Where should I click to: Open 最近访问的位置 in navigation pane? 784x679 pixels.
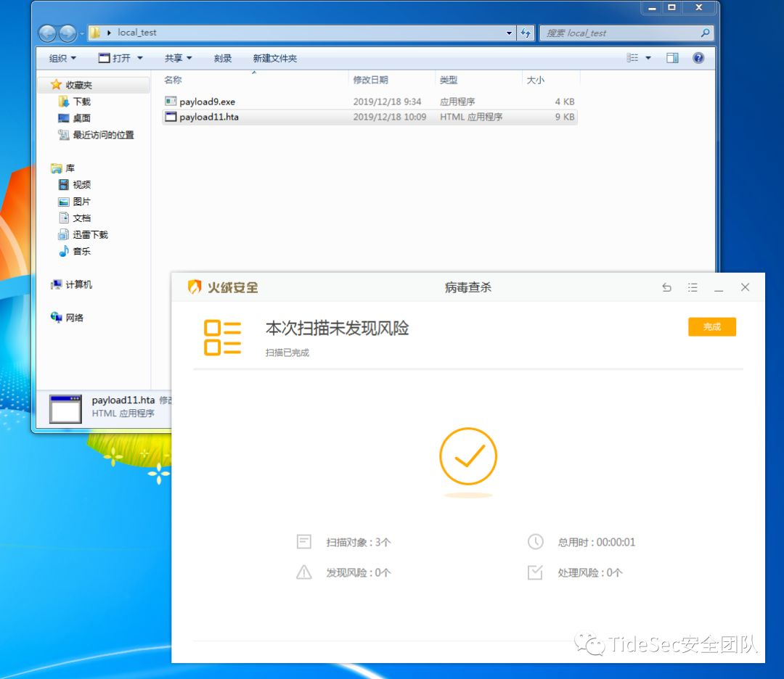104,135
